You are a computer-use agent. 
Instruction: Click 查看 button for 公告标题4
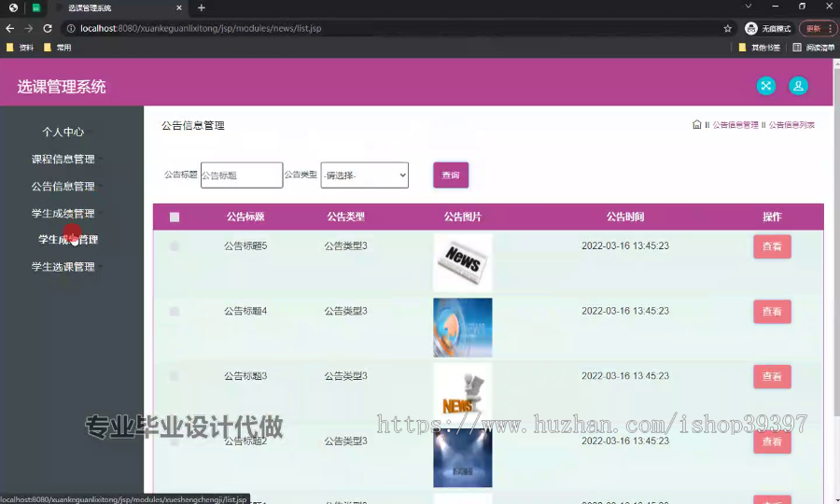[772, 311]
